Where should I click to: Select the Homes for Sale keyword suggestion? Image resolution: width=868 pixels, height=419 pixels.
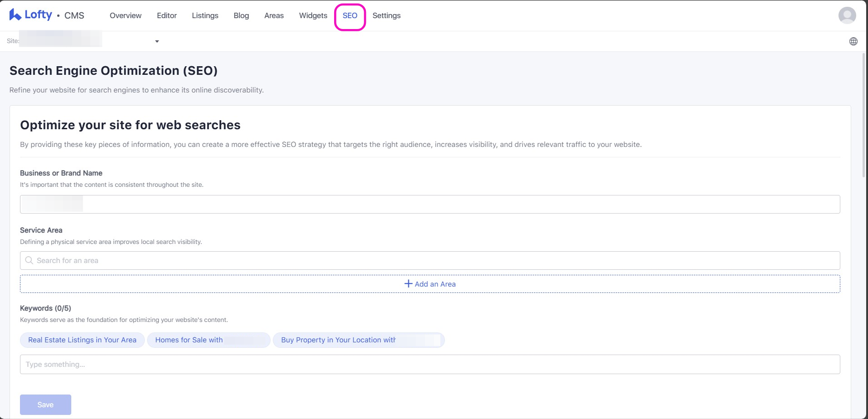coord(208,340)
